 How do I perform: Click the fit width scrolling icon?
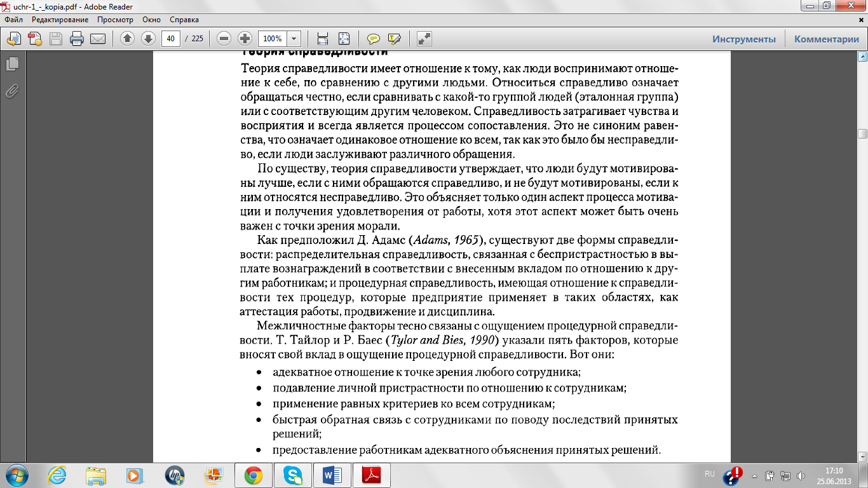[322, 39]
